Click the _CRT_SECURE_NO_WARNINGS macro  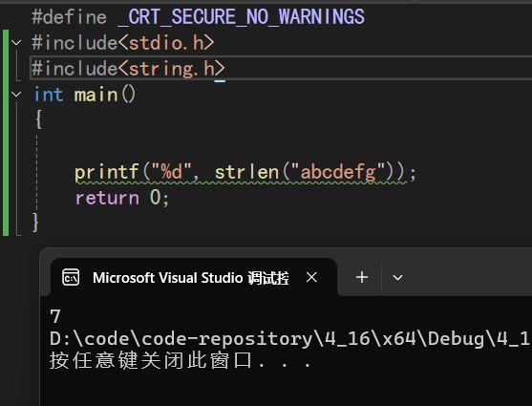tap(242, 16)
